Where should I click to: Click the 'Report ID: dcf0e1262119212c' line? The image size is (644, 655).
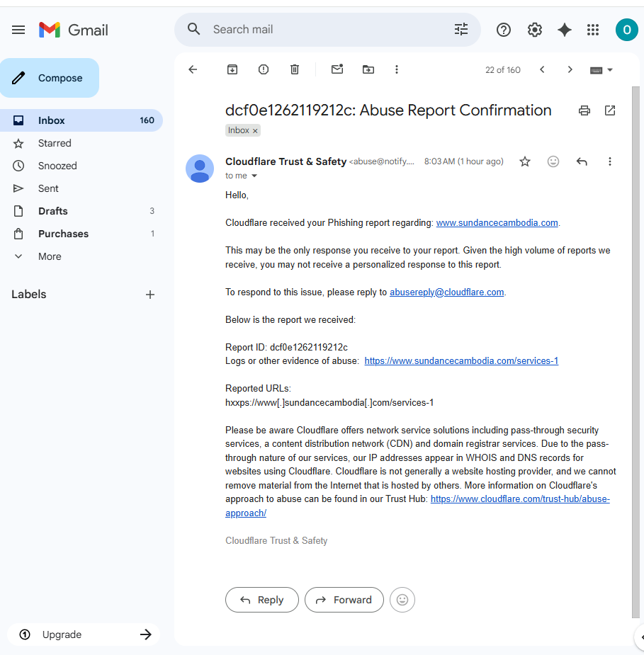[x=286, y=347]
